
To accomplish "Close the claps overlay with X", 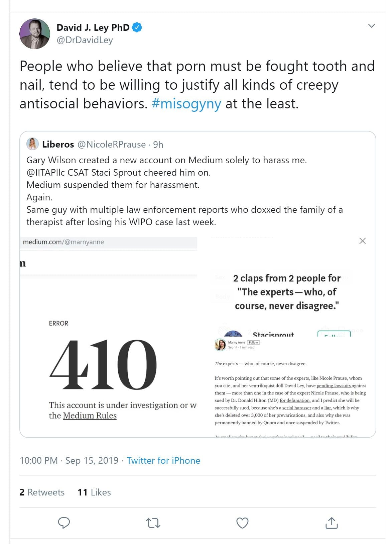I will coord(362,241).
